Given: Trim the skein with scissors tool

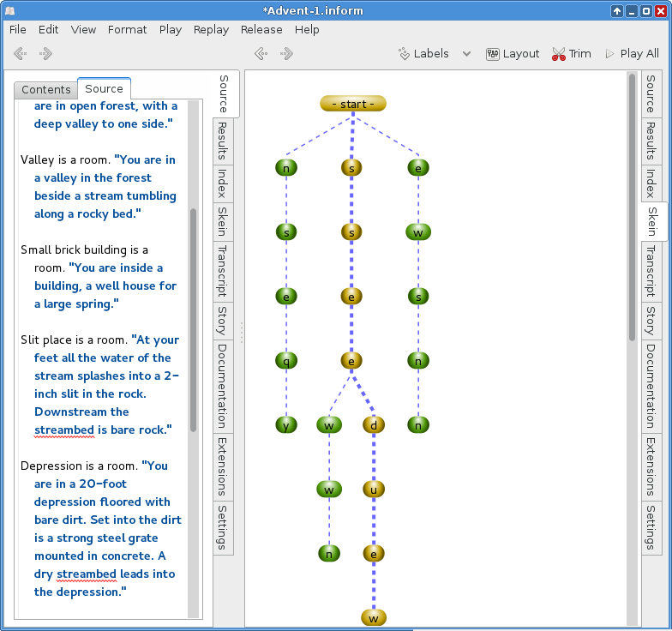Looking at the screenshot, I should click(x=572, y=53).
